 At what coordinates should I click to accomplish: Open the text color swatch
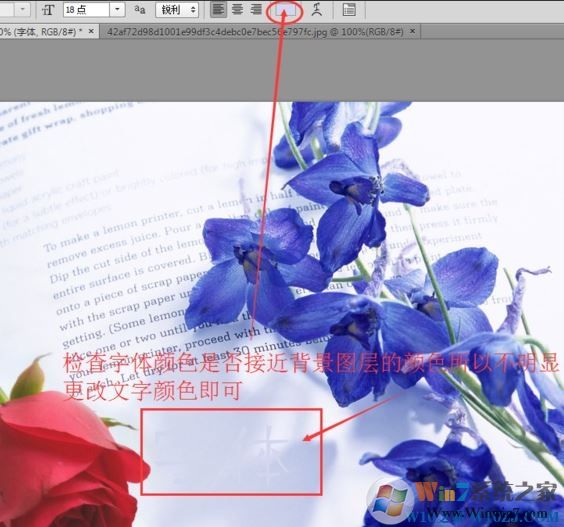click(x=285, y=10)
